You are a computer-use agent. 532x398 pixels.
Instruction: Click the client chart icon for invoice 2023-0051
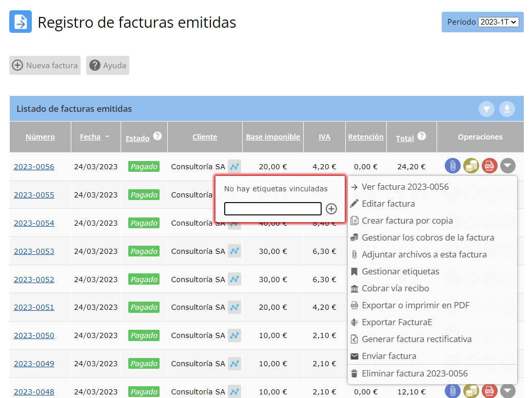234,307
